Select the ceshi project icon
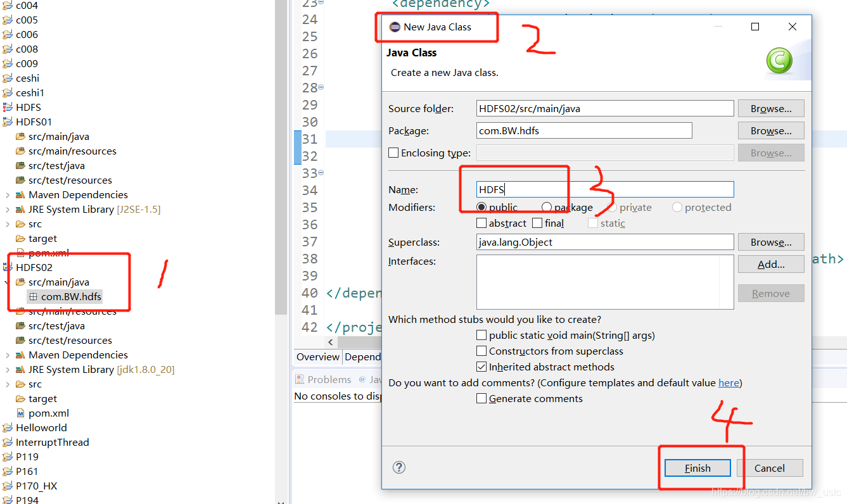 (8, 78)
